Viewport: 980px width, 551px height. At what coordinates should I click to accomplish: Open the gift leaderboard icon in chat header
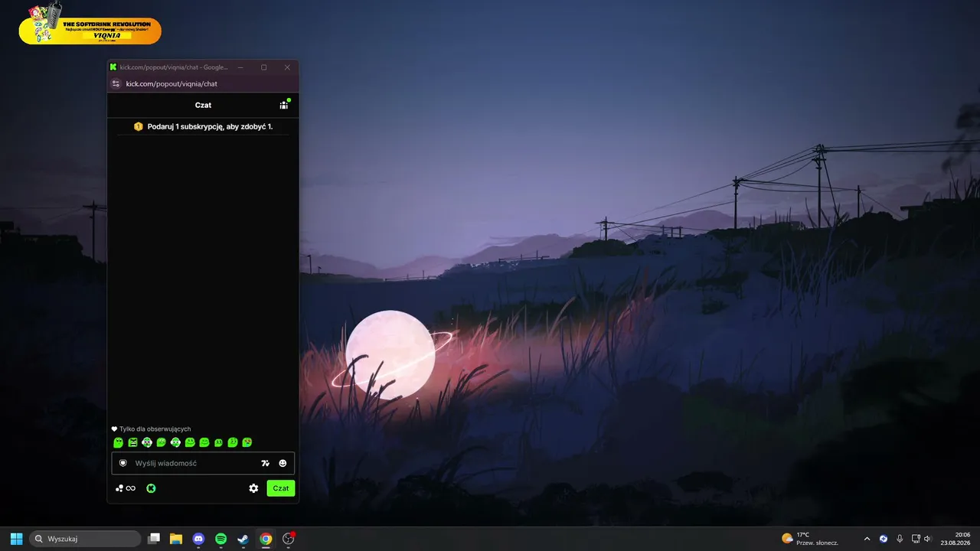(x=284, y=105)
